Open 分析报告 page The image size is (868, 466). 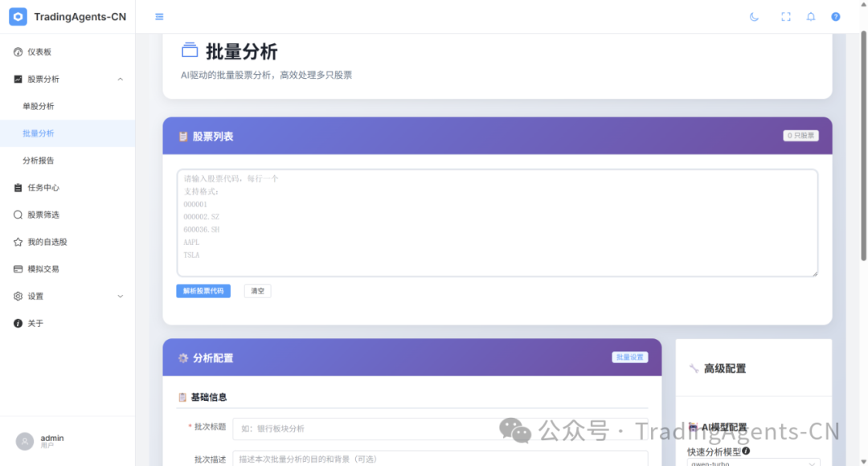point(39,161)
